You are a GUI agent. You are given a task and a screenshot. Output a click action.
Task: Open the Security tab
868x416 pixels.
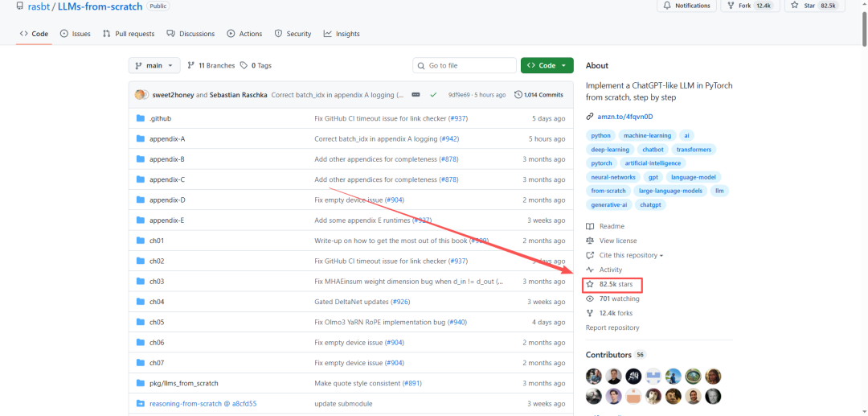coord(293,34)
